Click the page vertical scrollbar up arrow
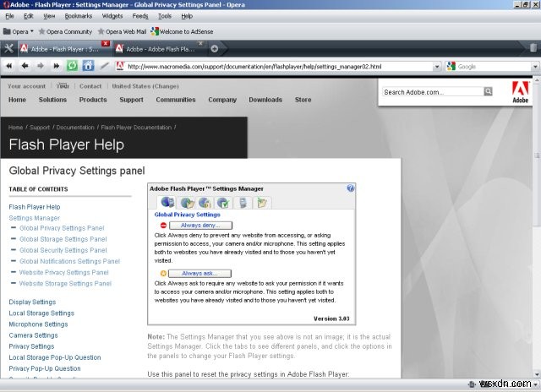Image resolution: width=541 pixels, height=392 pixels. [x=537, y=80]
